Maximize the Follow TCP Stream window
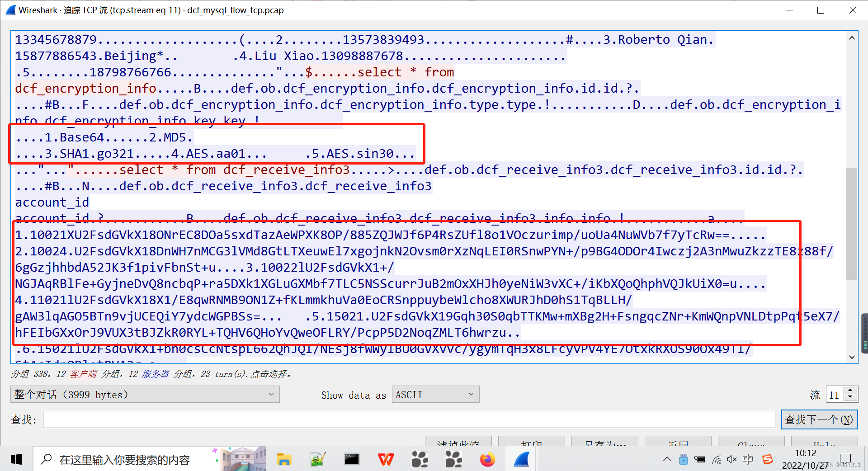Image resolution: width=868 pixels, height=471 pixels. pyautogui.click(x=821, y=10)
